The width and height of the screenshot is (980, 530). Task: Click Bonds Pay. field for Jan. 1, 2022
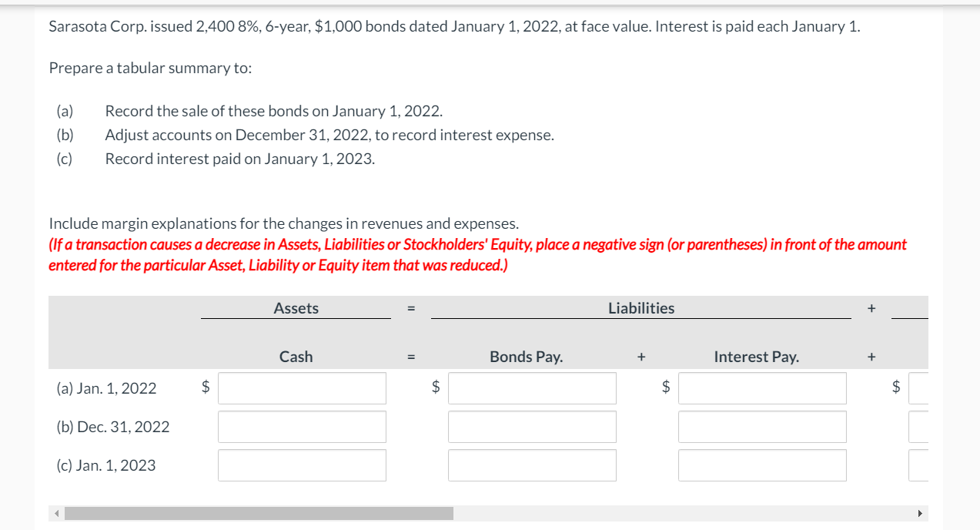pos(532,388)
